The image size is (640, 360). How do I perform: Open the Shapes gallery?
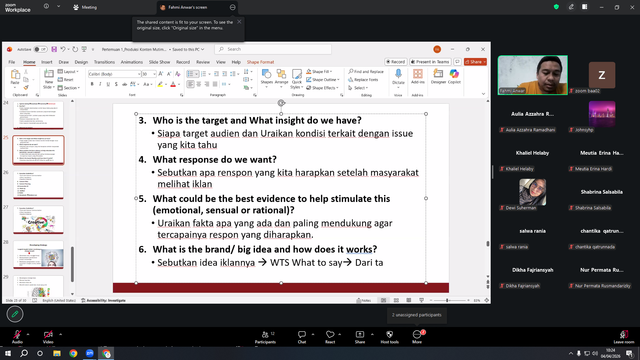click(267, 77)
